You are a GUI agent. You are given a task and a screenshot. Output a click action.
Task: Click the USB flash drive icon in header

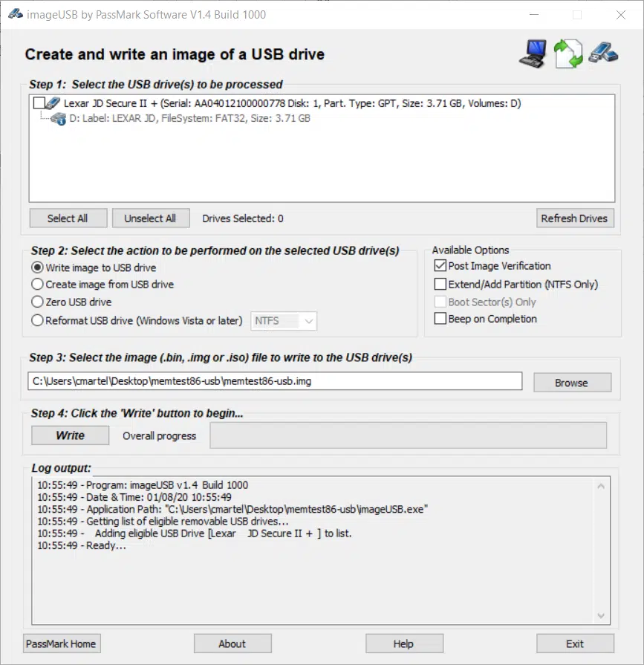[x=603, y=53]
